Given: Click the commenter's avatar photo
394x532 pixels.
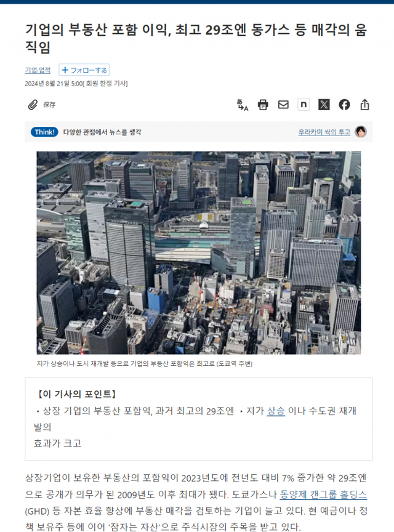Looking at the screenshot, I should [361, 132].
